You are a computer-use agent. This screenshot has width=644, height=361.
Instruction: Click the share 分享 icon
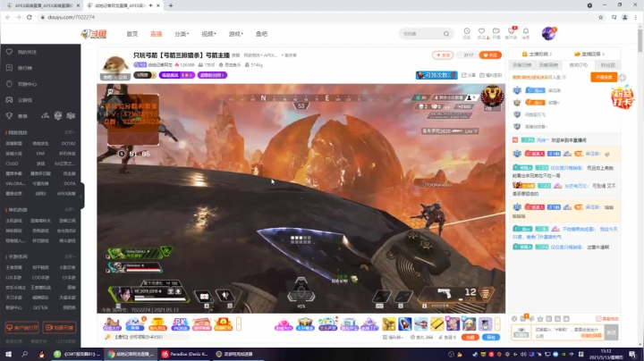click(x=469, y=75)
